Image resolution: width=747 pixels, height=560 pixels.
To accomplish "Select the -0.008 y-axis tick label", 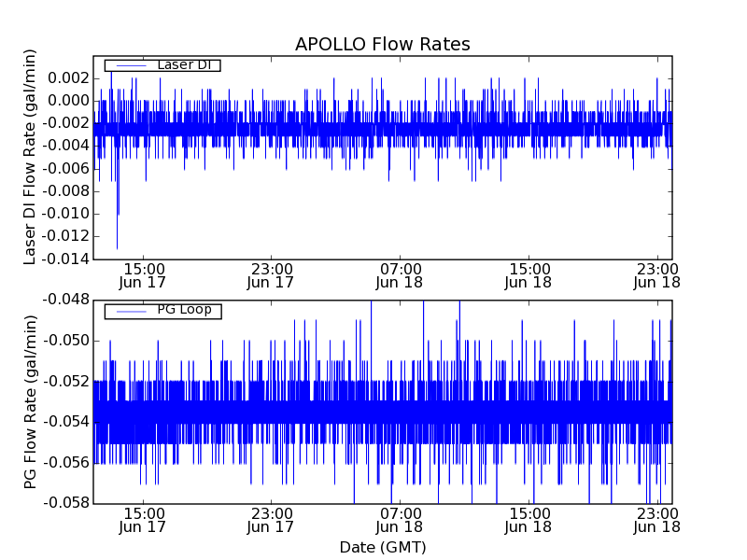I will [x=66, y=191].
